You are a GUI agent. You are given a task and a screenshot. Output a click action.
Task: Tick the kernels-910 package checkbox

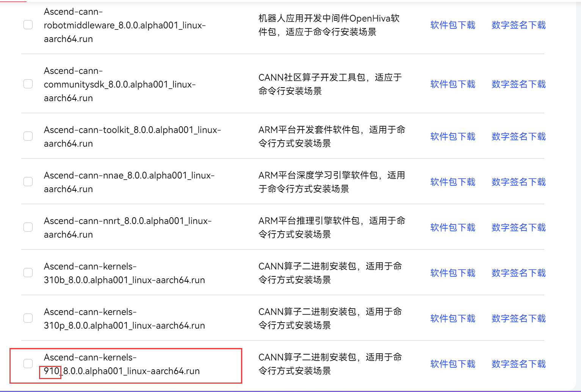click(x=28, y=364)
